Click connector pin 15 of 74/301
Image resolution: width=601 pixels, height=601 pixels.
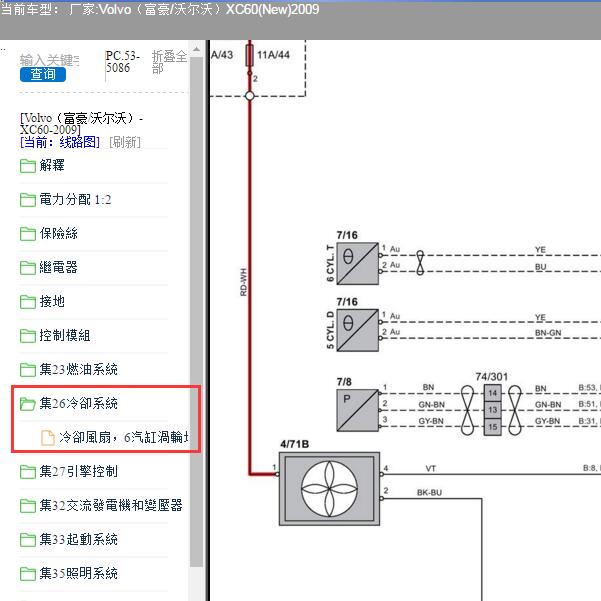pos(493,427)
